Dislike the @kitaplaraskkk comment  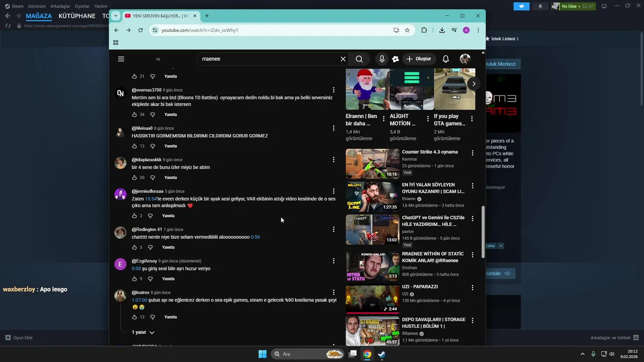click(152, 177)
